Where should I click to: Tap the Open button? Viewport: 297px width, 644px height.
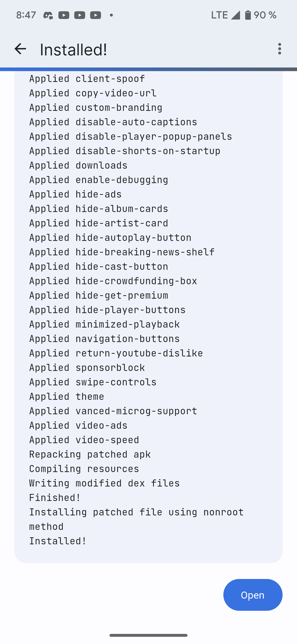pyautogui.click(x=252, y=595)
